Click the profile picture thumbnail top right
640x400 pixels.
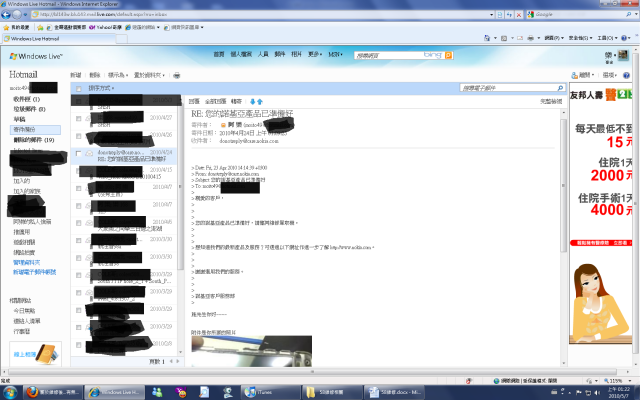pyautogui.click(x=623, y=55)
